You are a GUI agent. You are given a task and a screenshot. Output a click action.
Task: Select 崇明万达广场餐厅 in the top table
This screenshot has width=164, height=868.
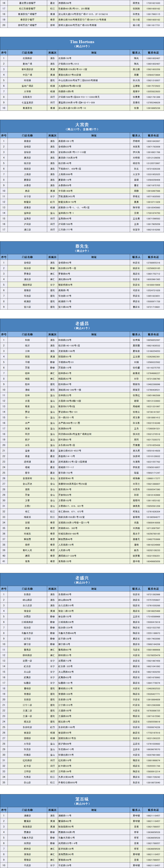tap(27, 25)
